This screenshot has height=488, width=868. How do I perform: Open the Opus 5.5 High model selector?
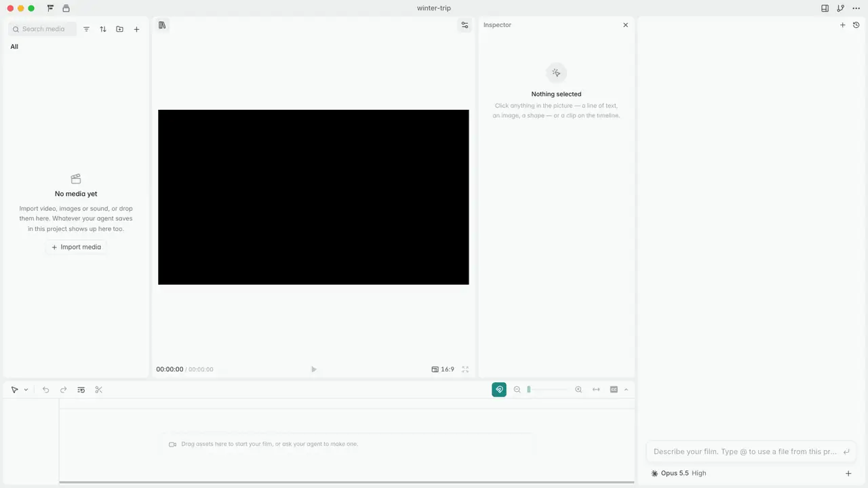pos(678,473)
